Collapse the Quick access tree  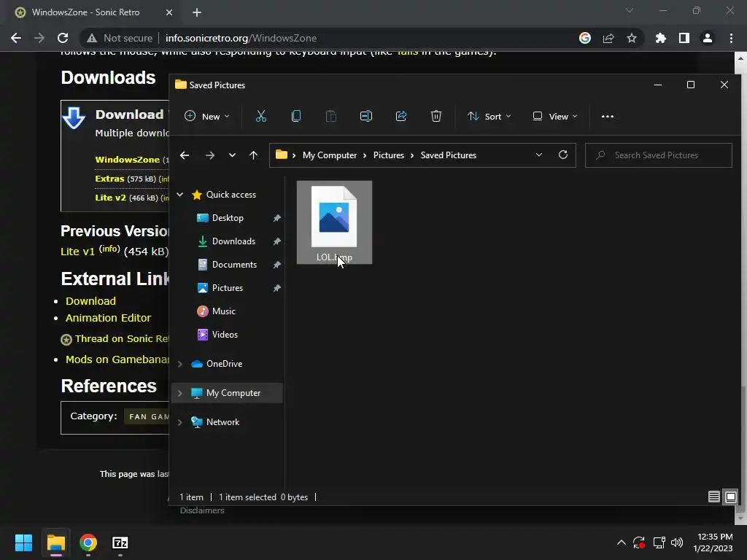pyautogui.click(x=180, y=194)
